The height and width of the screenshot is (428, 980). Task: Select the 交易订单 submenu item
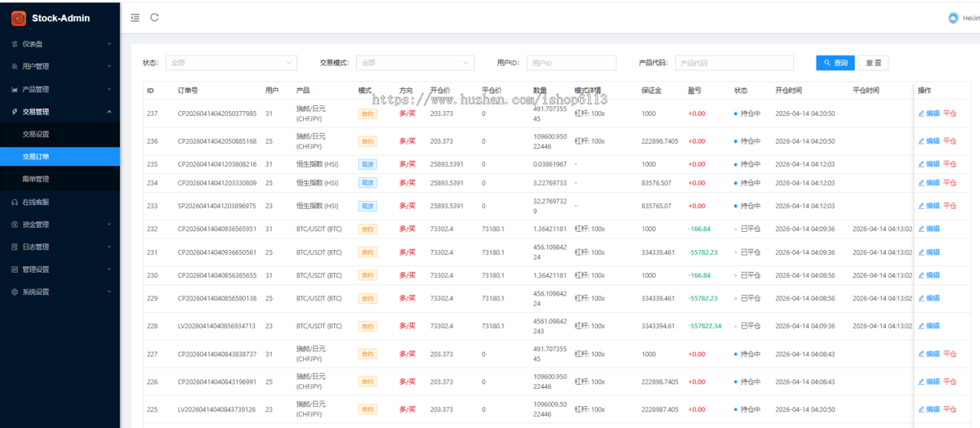[60, 157]
